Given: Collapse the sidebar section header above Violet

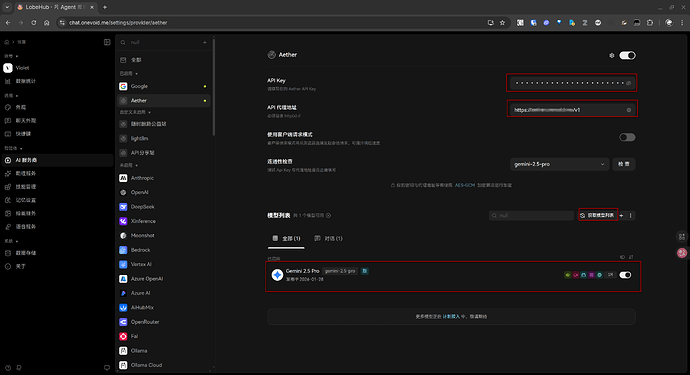Looking at the screenshot, I should (11, 56).
